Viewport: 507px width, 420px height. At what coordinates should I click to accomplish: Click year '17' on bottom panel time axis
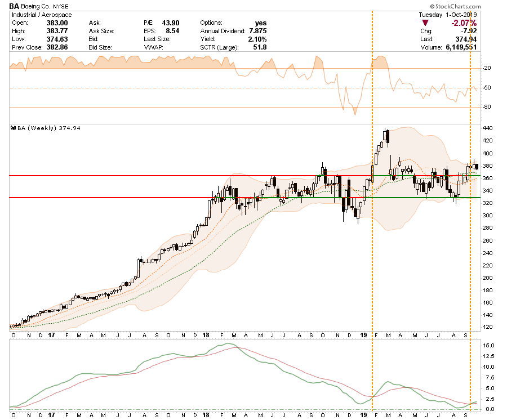pyautogui.click(x=51, y=415)
